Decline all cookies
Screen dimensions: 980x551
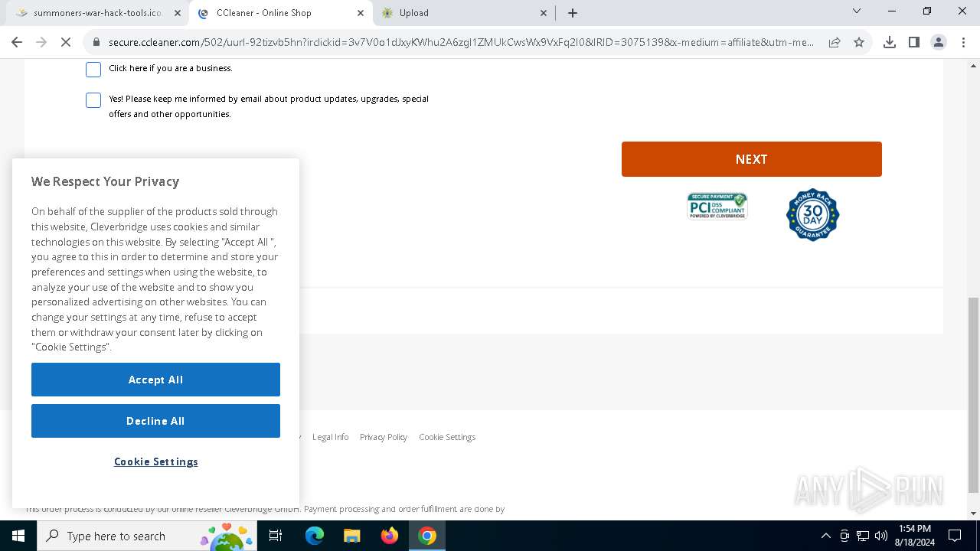(155, 421)
